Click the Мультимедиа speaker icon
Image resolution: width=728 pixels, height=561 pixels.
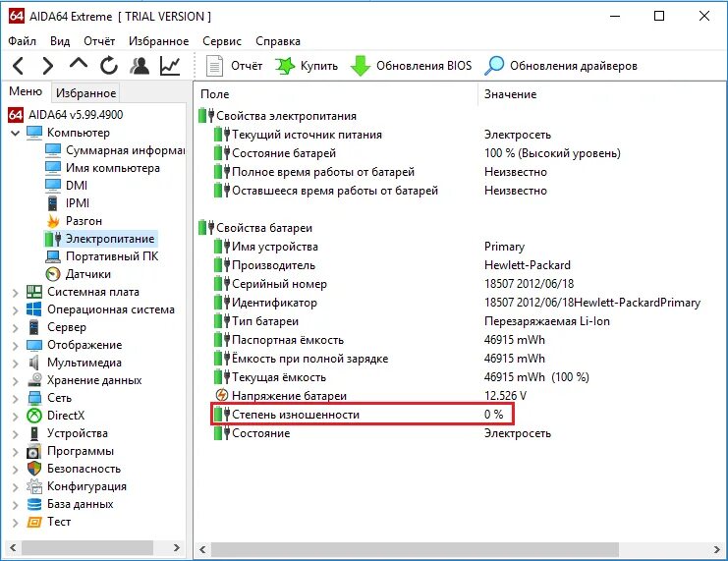click(33, 363)
